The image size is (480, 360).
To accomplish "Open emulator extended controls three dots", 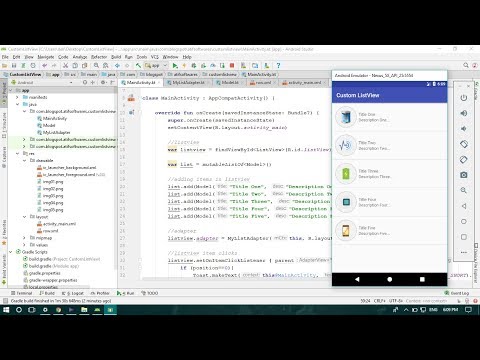I will [x=464, y=252].
